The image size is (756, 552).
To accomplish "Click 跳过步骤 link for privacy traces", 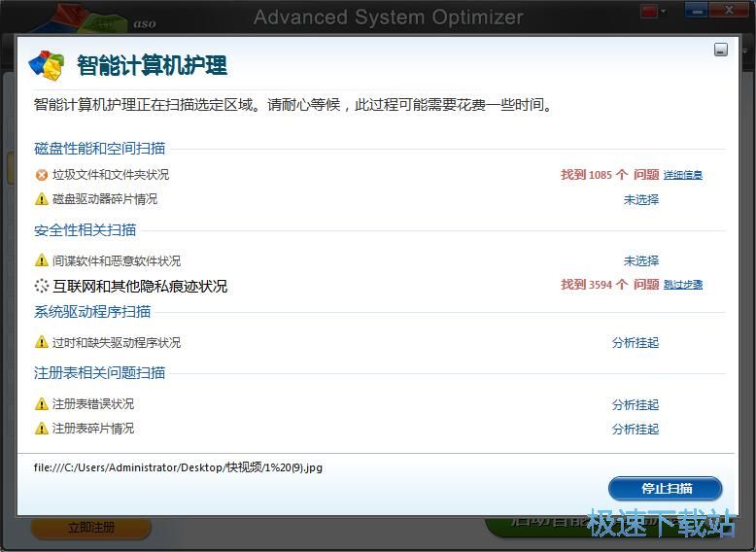I will coord(683,285).
